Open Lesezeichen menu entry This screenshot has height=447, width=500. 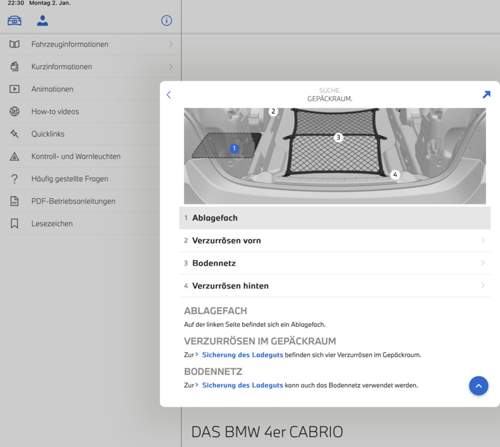[x=80, y=223]
